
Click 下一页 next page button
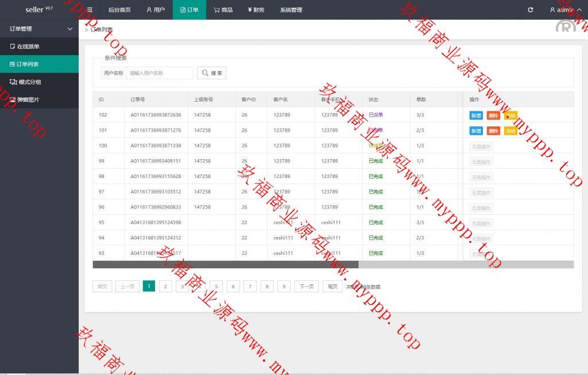tap(307, 287)
